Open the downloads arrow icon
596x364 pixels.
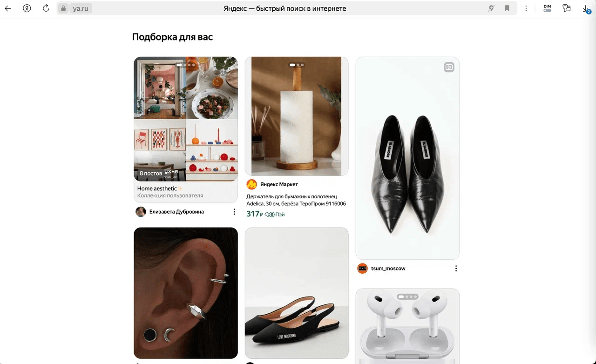pos(585,8)
